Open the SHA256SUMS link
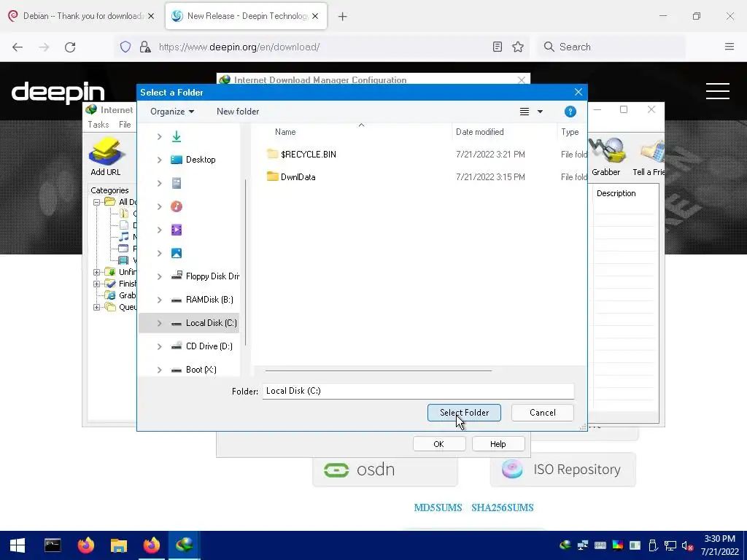 (x=502, y=508)
